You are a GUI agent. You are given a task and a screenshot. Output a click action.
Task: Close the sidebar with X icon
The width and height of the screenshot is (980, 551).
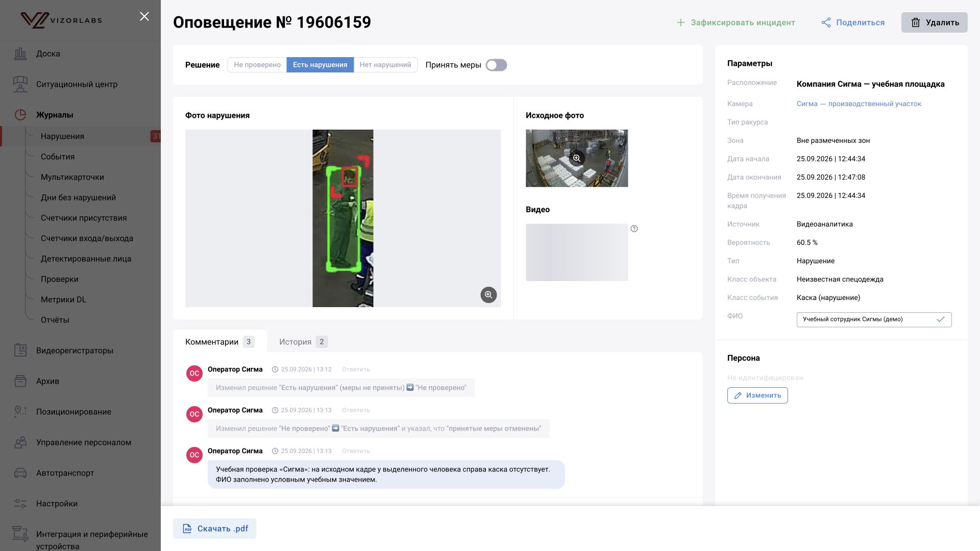[144, 17]
